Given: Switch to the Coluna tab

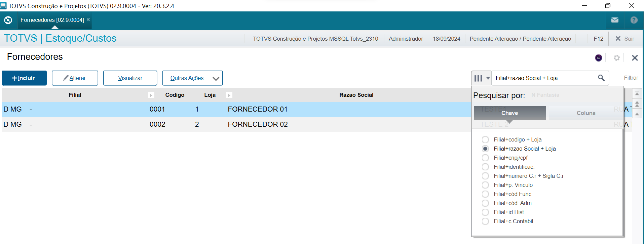Looking at the screenshot, I should point(586,113).
